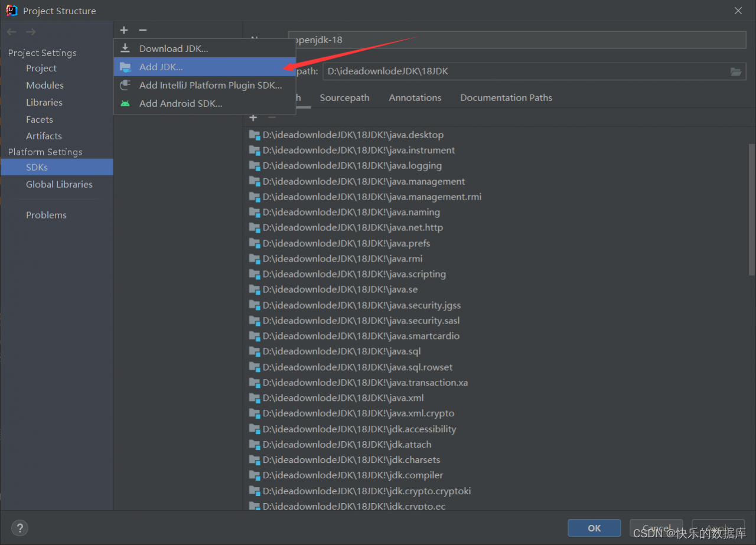Open the Annotations tab
The width and height of the screenshot is (756, 545).
tap(415, 97)
